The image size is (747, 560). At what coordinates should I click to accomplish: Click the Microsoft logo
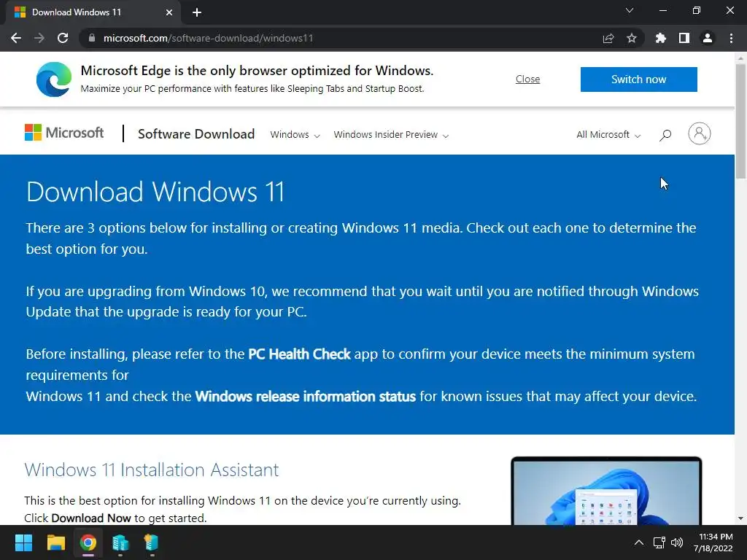[x=64, y=133]
